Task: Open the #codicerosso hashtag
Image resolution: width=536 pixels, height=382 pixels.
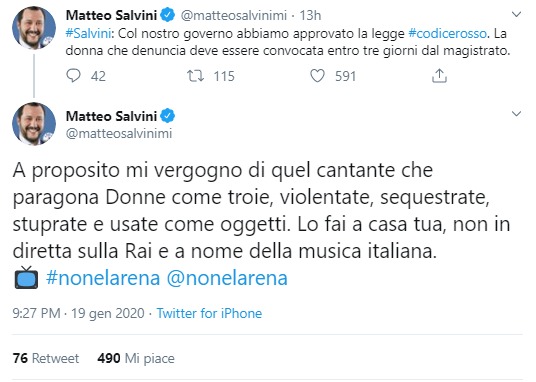Action: click(447, 34)
